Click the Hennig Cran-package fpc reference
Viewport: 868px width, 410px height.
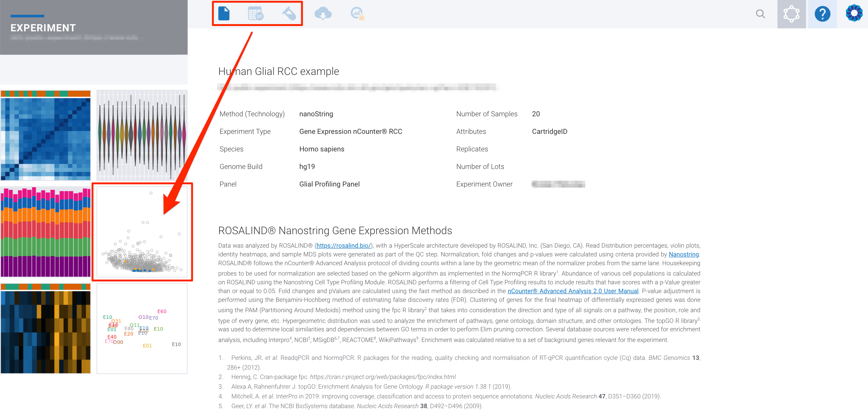pyautogui.click(x=337, y=377)
